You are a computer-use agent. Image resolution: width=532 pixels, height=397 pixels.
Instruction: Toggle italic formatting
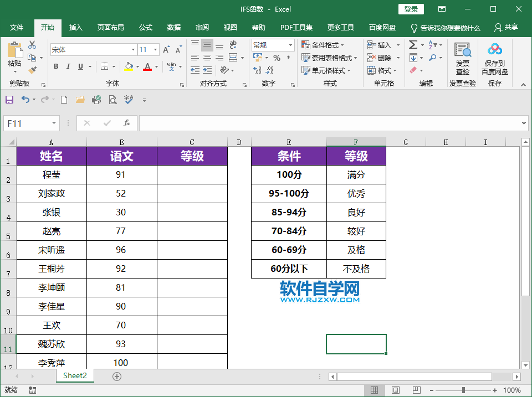(68, 66)
